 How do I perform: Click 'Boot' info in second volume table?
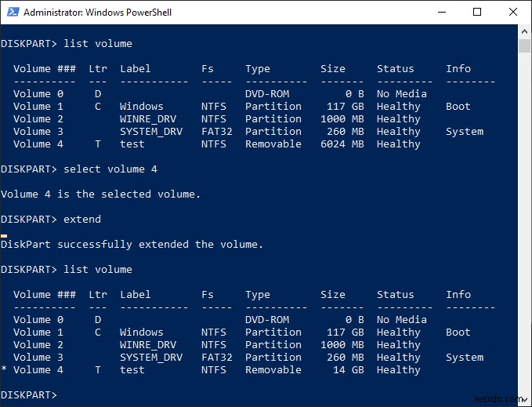(x=458, y=332)
